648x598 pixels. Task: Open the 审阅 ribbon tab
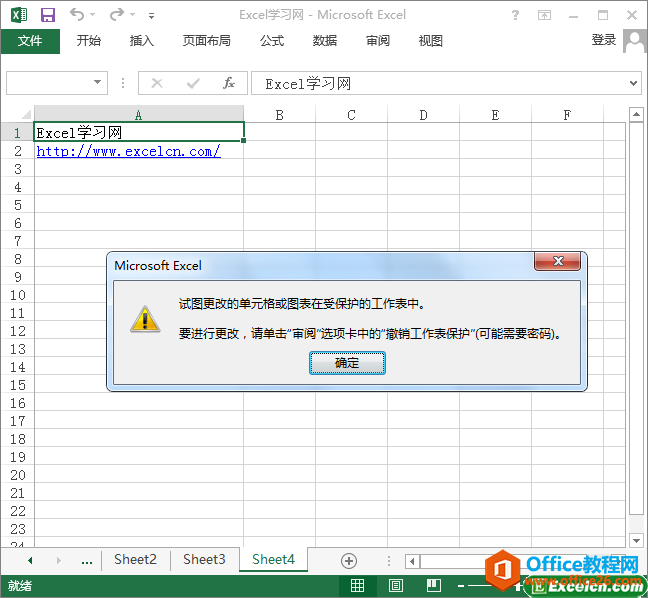pos(378,41)
